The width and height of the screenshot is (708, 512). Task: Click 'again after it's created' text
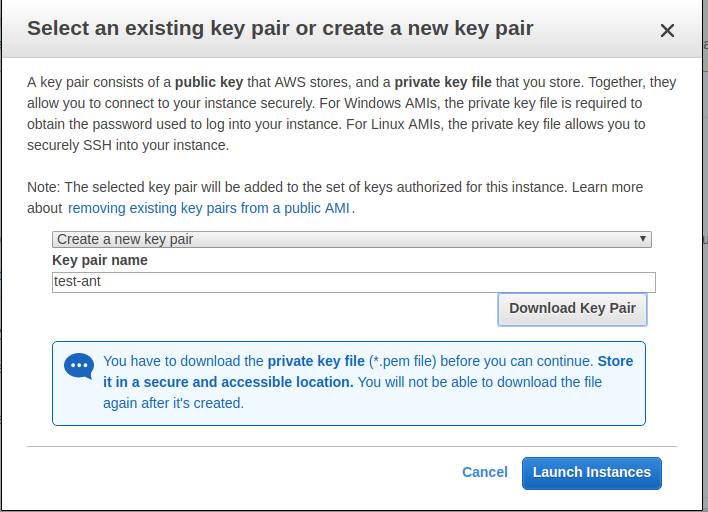[173, 403]
